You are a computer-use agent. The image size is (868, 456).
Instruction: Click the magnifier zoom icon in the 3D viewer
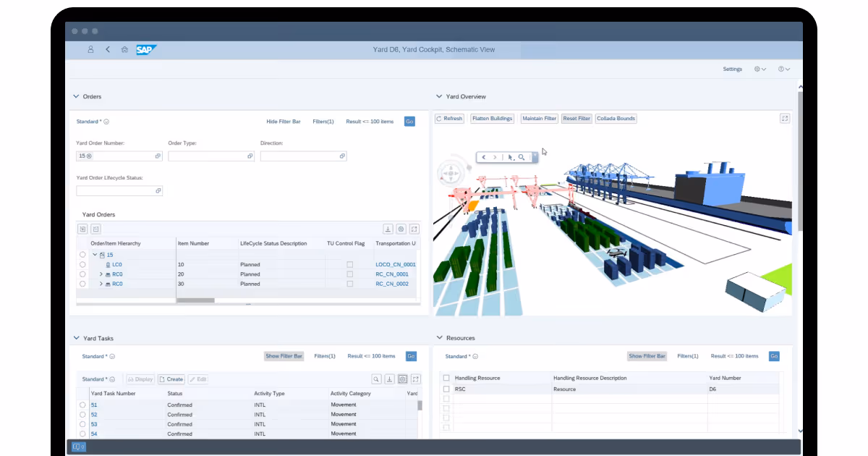click(x=521, y=156)
